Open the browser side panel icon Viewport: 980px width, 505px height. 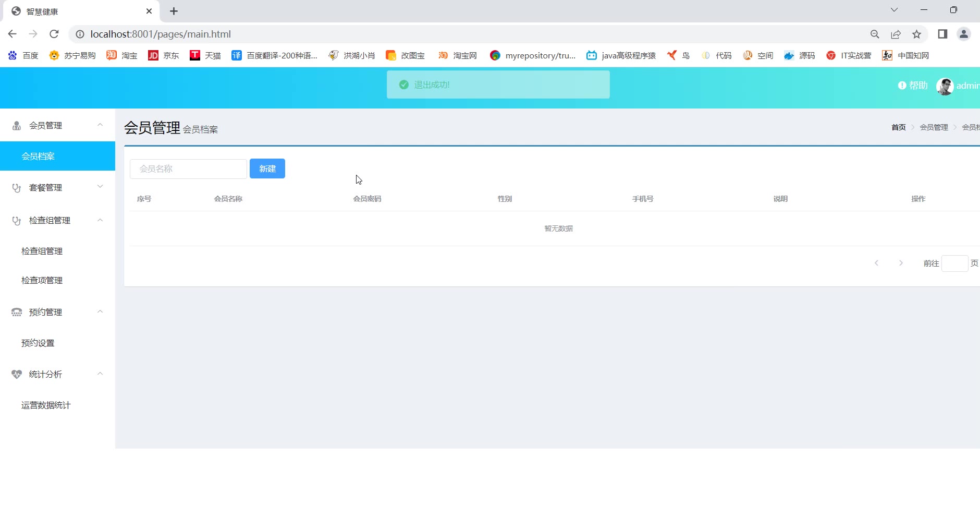tap(942, 34)
